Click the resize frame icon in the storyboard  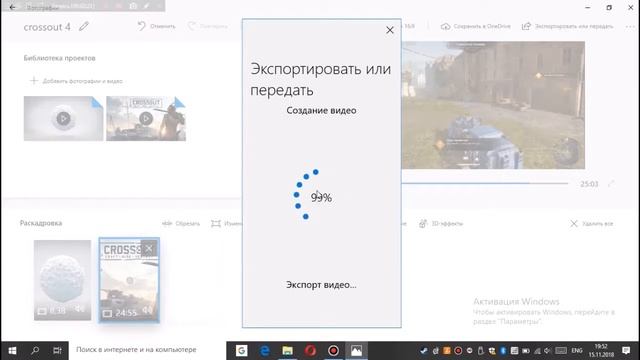click(216, 223)
